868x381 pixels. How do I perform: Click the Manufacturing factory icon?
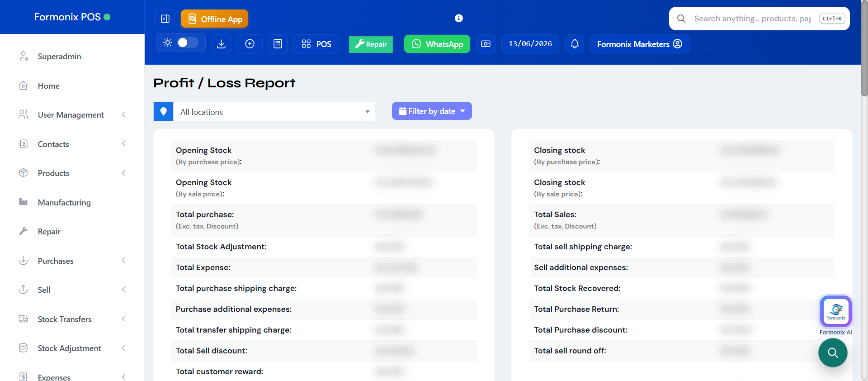click(24, 202)
